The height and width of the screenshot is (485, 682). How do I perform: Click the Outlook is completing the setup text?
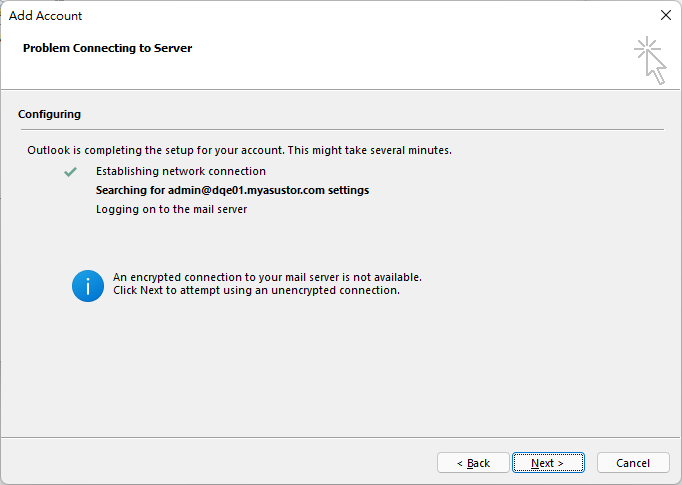click(x=239, y=150)
